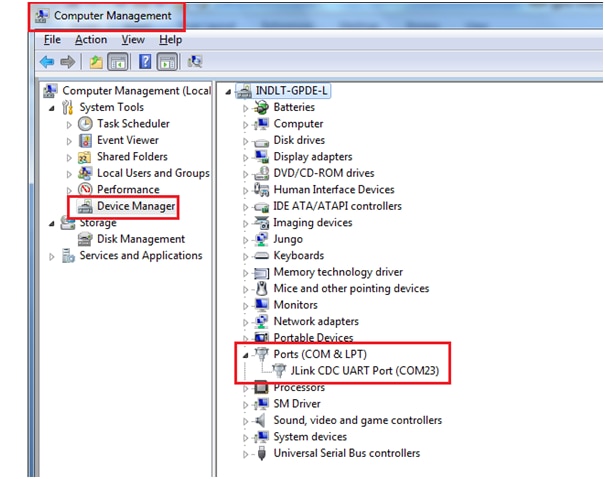
Task: Collapse the Storage node
Action: coord(52,224)
